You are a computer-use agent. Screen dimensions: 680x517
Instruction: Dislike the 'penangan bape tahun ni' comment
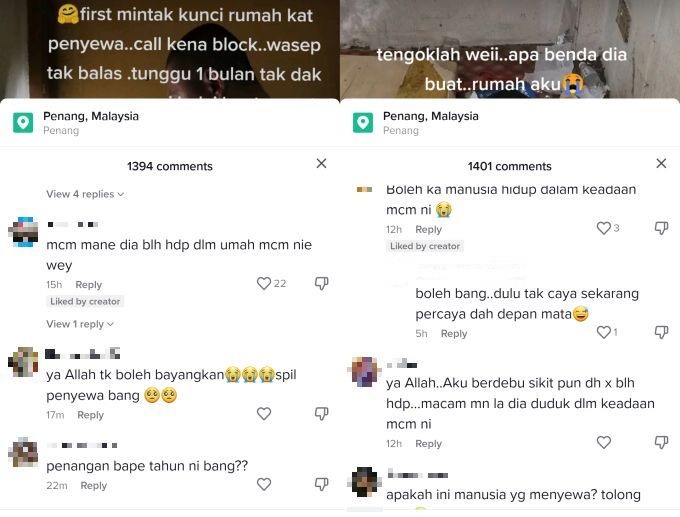coord(321,484)
